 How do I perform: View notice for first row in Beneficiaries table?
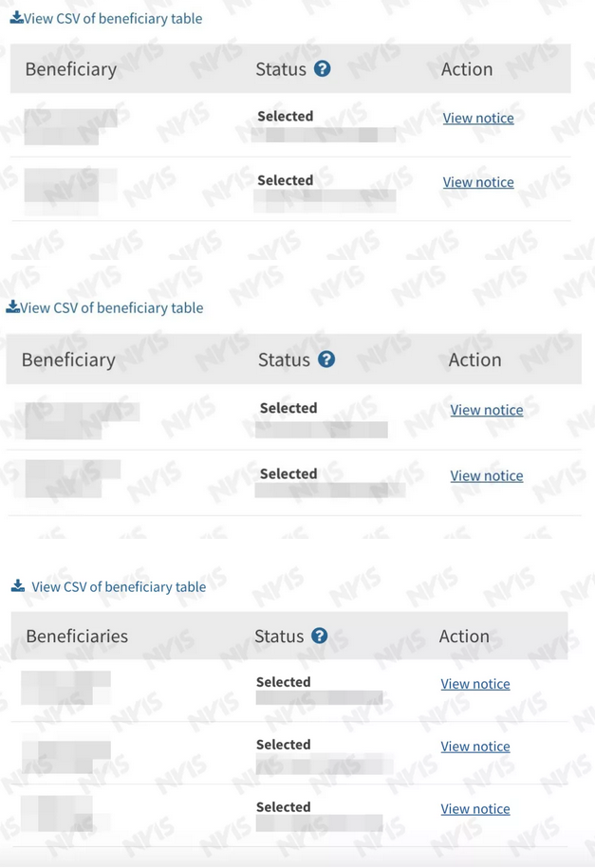coord(475,684)
